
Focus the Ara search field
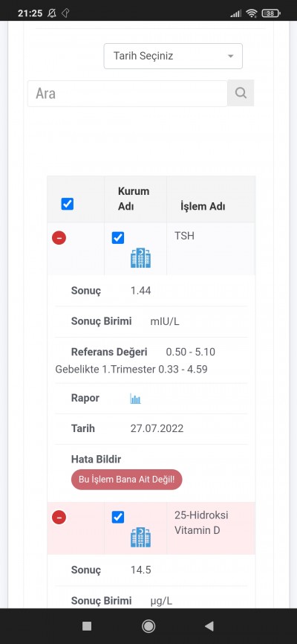coord(127,94)
